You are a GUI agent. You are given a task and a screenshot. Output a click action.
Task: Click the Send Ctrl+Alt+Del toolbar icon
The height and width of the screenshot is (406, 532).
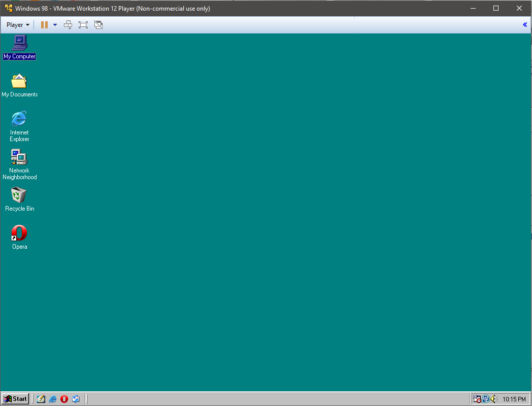click(x=68, y=25)
